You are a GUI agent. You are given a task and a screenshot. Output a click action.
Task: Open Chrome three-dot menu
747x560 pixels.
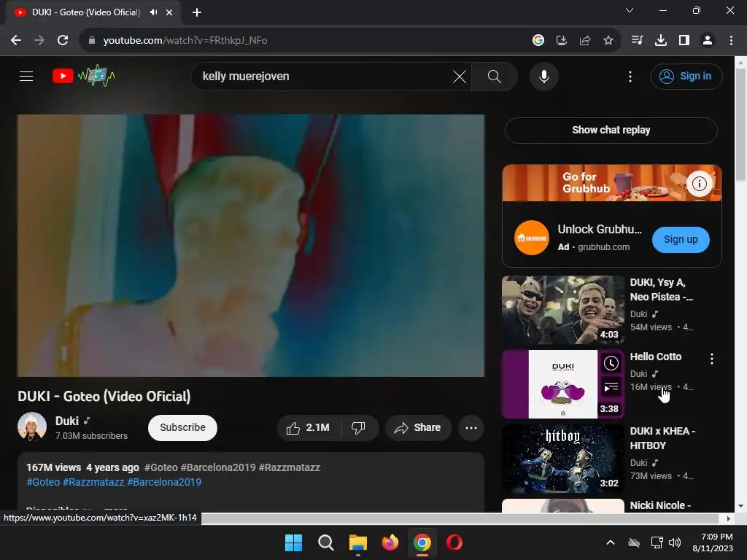(x=731, y=41)
